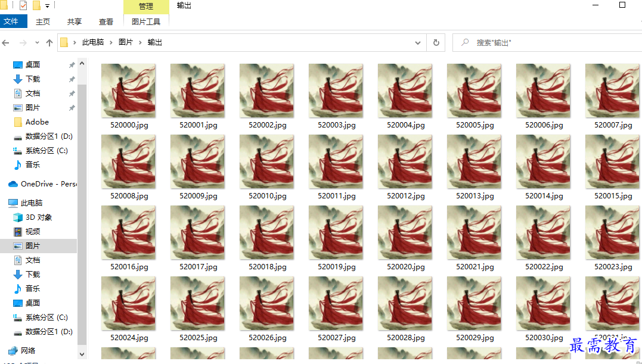Unpin 桌面 using its pin icon
This screenshot has height=364, width=642.
click(x=72, y=65)
